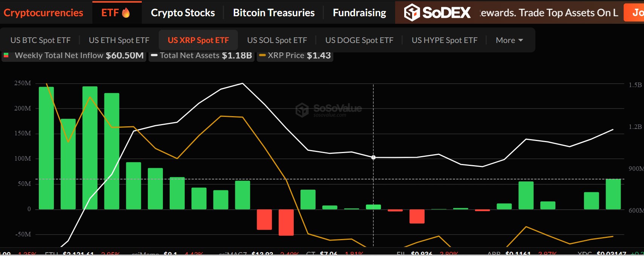The height and width of the screenshot is (256, 644).
Task: Click the white data point on crosshair
Action: 373,158
